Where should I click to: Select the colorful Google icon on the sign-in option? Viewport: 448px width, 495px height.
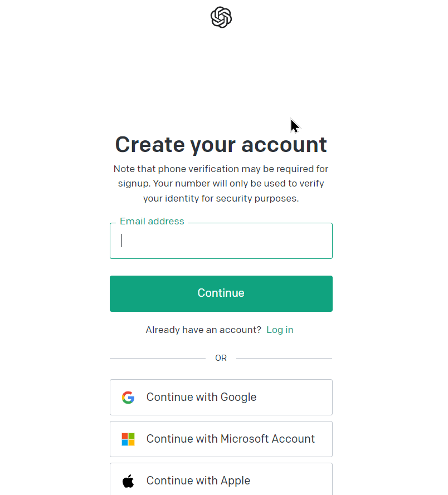coord(128,397)
